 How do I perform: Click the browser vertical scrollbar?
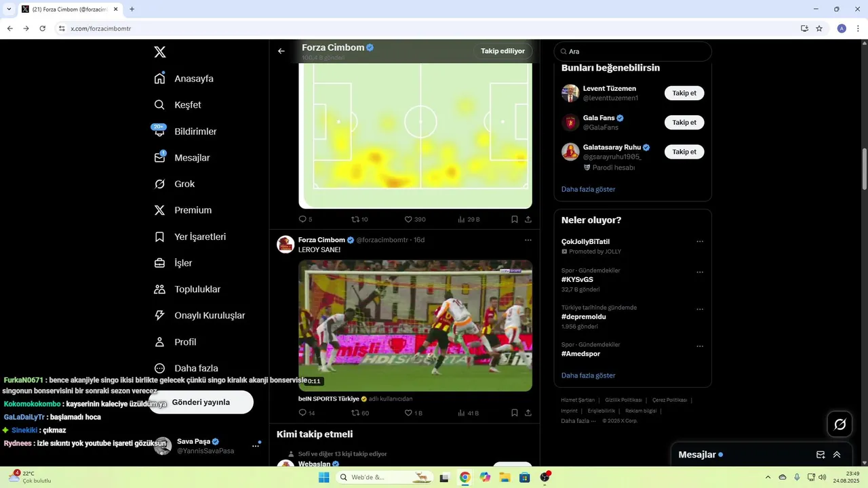[864, 168]
